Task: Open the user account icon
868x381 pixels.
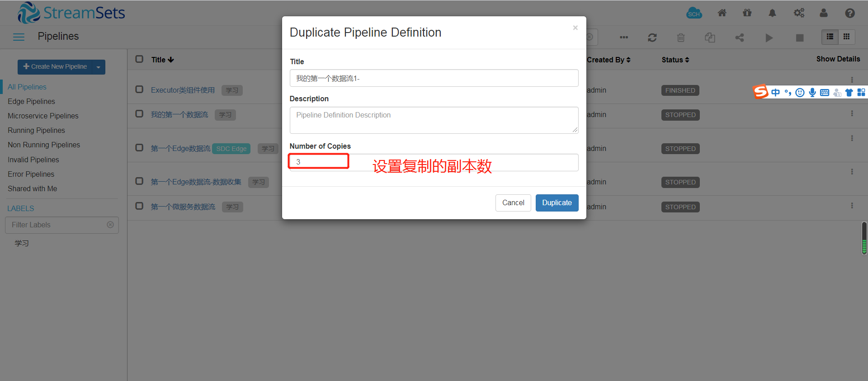Action: (824, 13)
